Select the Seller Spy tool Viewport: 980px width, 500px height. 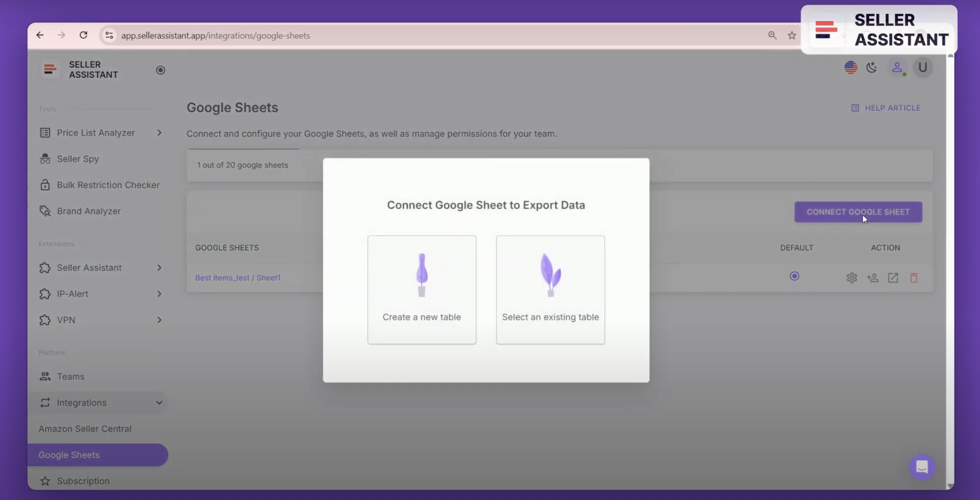[77, 159]
